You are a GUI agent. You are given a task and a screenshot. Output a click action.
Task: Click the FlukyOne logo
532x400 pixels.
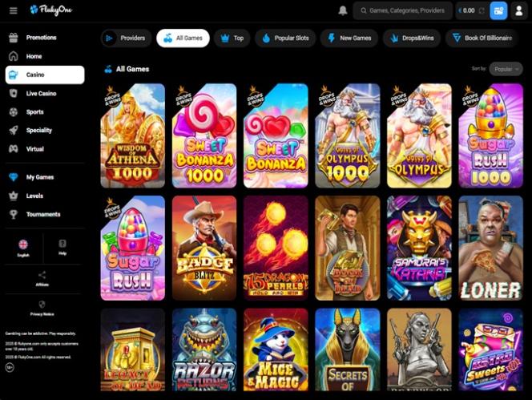(51, 10)
